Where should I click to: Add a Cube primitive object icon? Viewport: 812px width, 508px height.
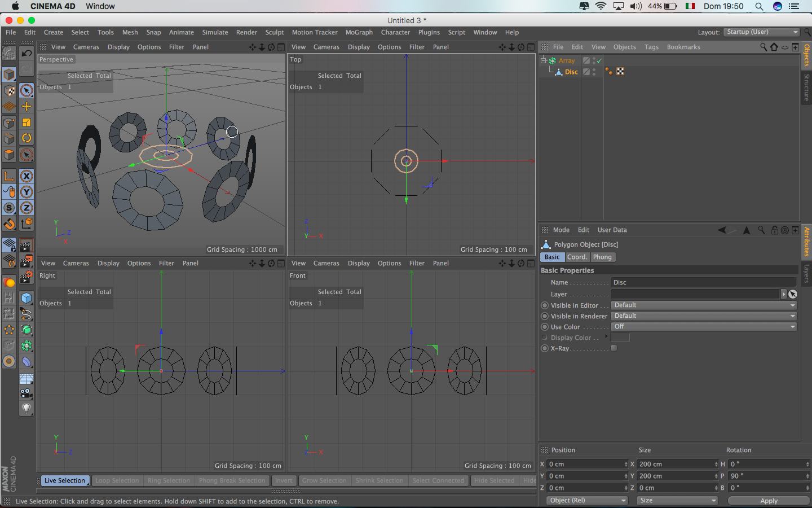pyautogui.click(x=27, y=298)
